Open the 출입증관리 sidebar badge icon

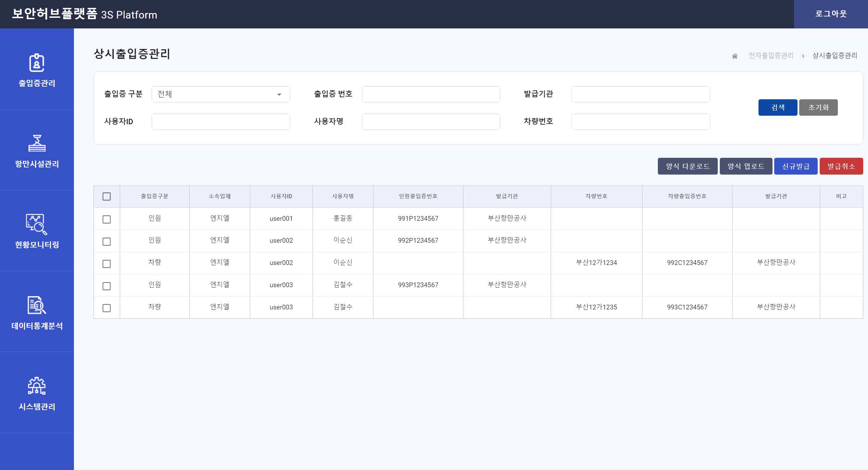click(x=37, y=63)
